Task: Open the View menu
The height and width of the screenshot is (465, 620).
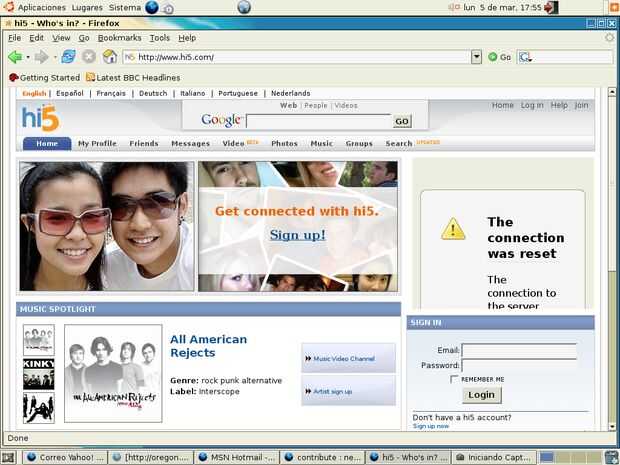Action: 61,38
